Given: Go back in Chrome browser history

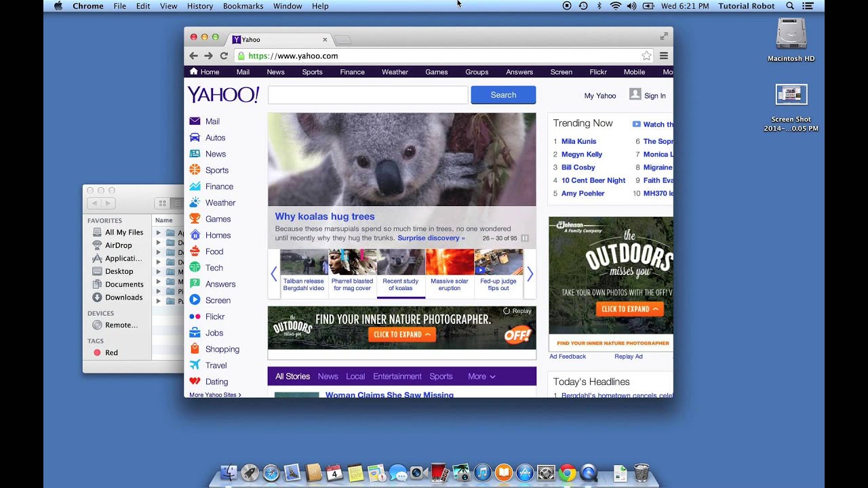Looking at the screenshot, I should [194, 56].
